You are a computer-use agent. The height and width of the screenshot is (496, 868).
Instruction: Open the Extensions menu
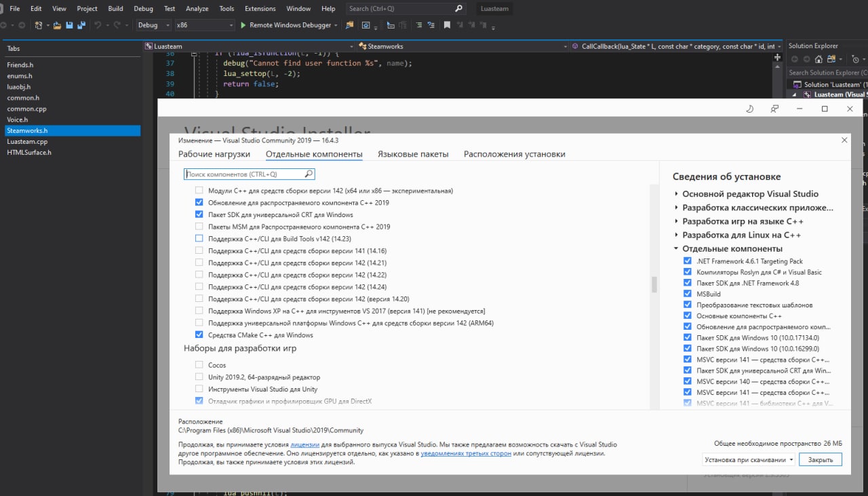tap(260, 9)
